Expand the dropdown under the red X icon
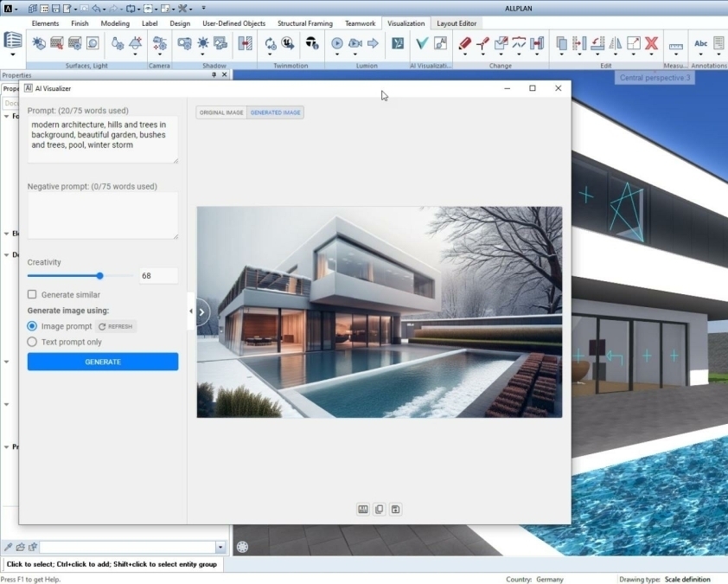 tap(651, 55)
